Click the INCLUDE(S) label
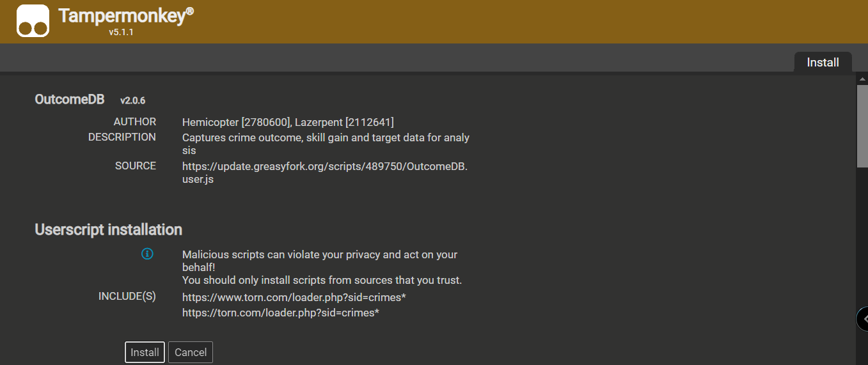This screenshot has height=365, width=868. pos(127,296)
